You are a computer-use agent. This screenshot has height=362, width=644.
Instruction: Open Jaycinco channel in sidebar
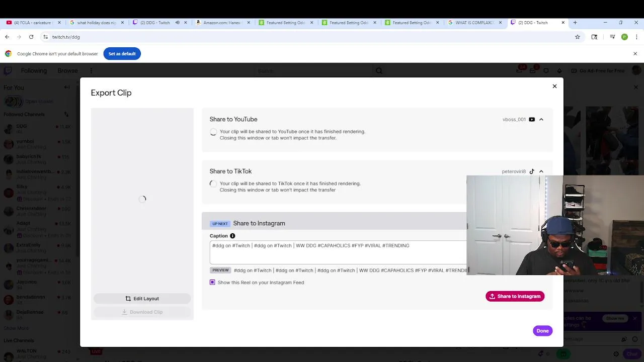39,285
